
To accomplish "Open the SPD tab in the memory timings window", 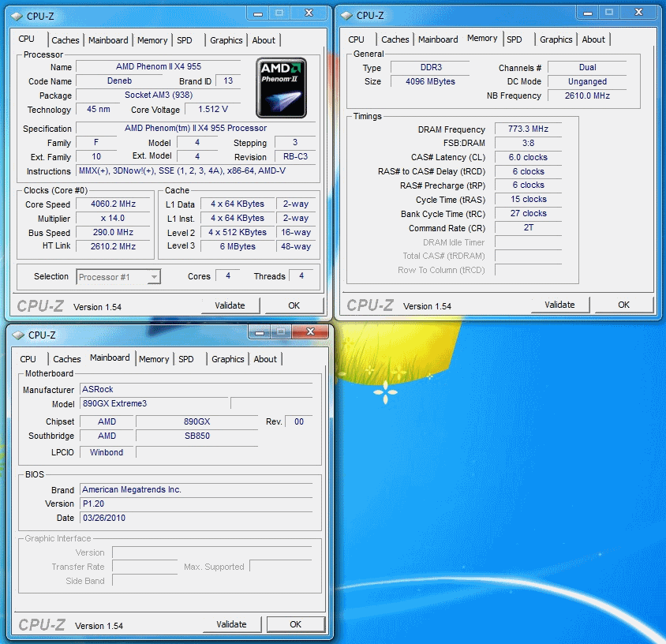I will point(514,39).
